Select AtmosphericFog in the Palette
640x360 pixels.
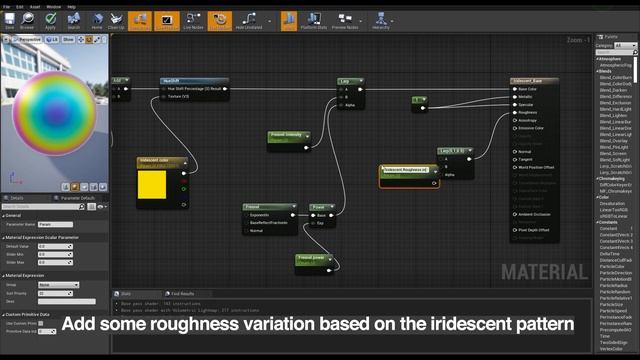click(616, 65)
